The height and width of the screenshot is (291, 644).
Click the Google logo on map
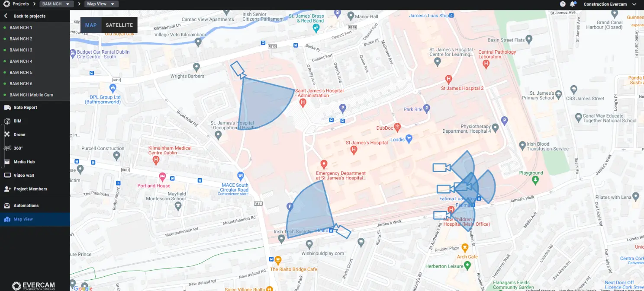pos(82,288)
